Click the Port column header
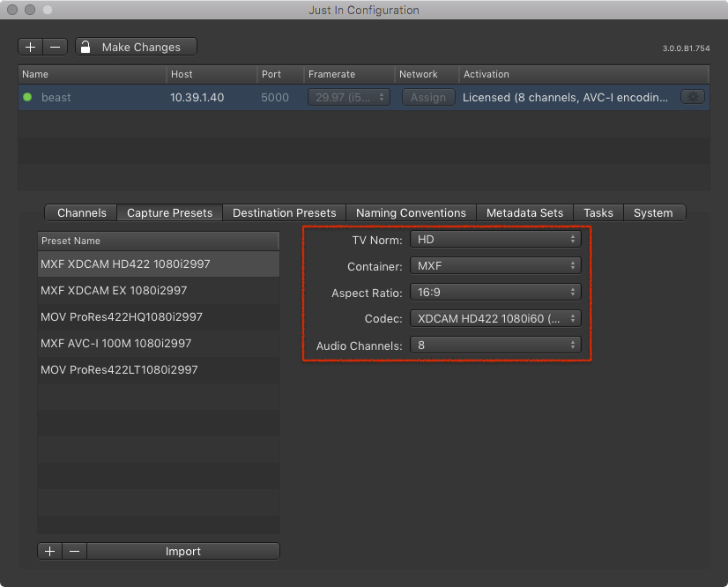 coord(280,74)
